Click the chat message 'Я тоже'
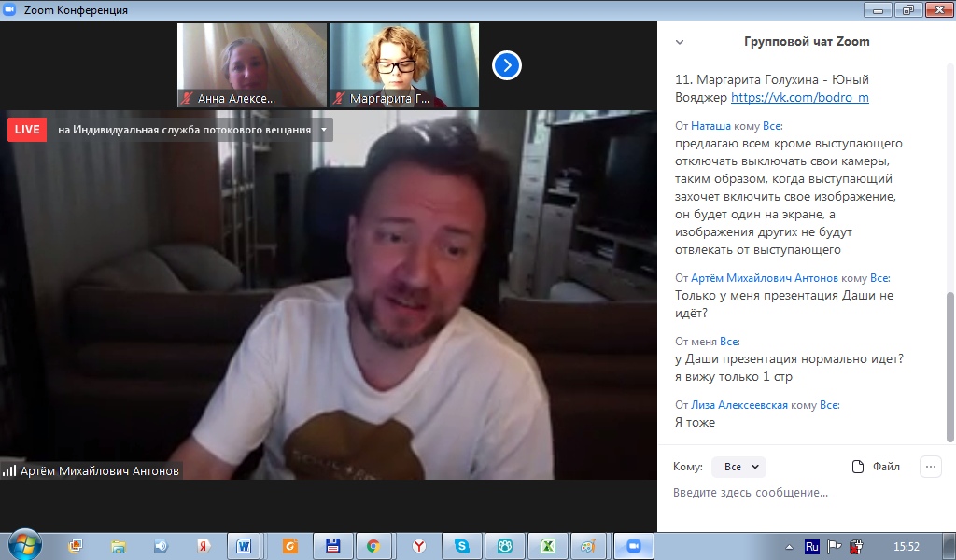Image resolution: width=956 pixels, height=560 pixels. [x=695, y=422]
